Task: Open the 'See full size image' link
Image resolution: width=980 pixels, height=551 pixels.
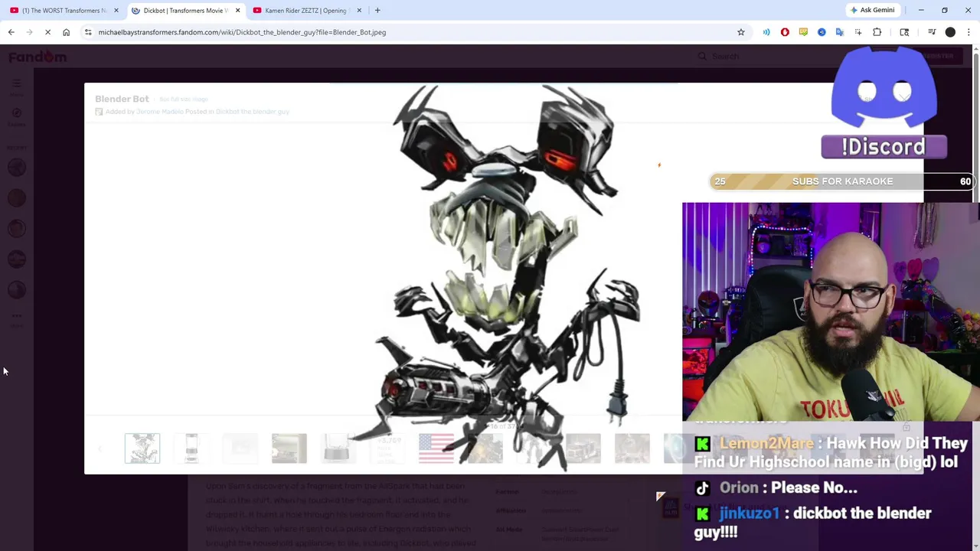Action: [x=184, y=99]
